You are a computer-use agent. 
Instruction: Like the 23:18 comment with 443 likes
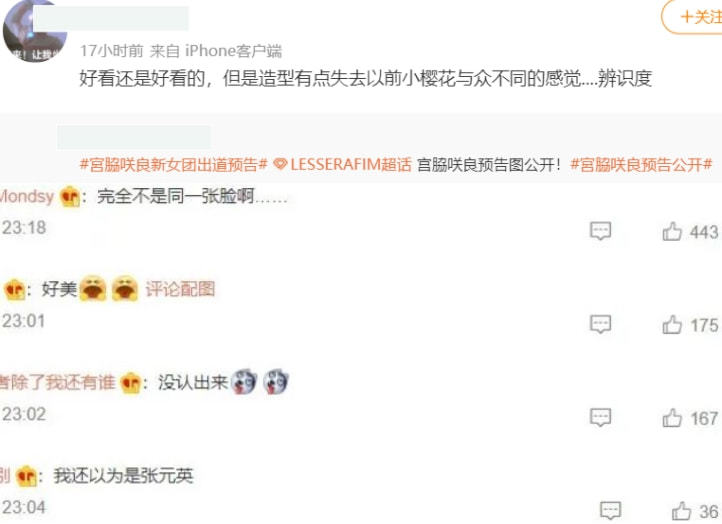point(672,232)
